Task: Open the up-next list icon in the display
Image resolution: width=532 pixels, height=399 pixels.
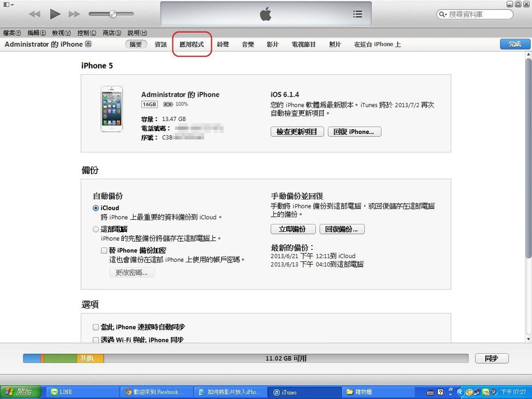Action: tap(357, 14)
